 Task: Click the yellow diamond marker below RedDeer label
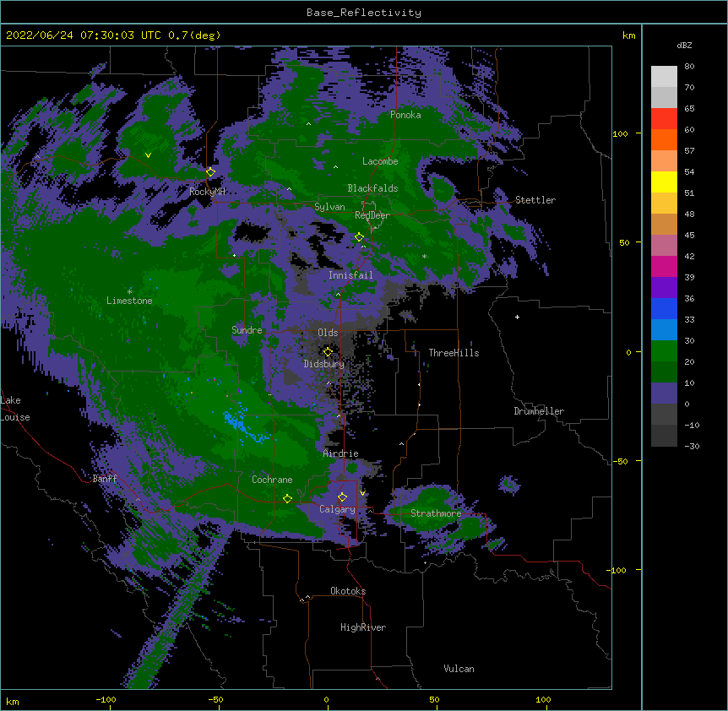tap(359, 237)
